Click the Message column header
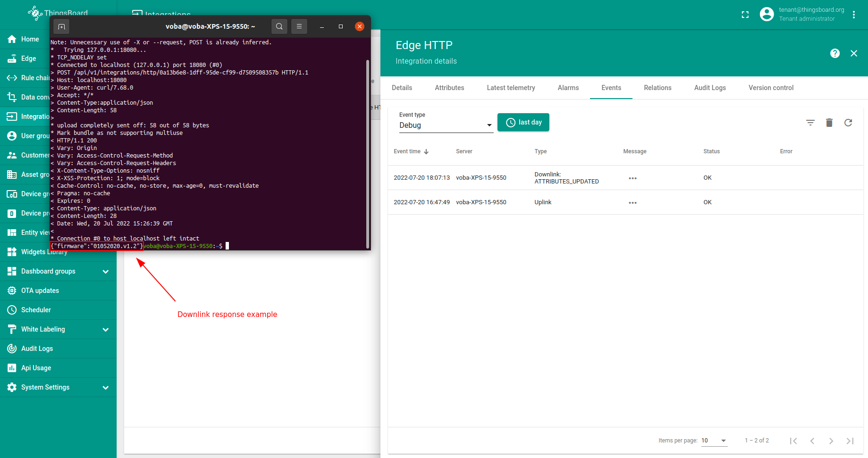Viewport: 868px width, 458px height. pos(634,151)
